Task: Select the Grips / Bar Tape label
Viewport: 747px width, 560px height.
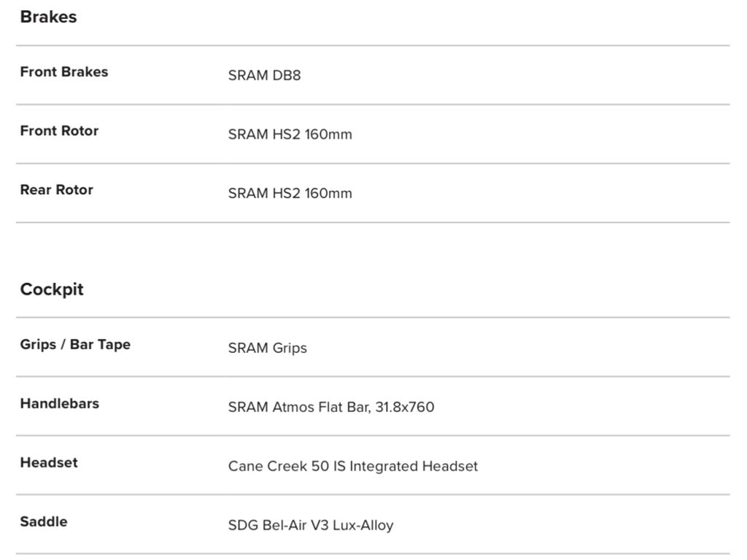Action: 75,345
